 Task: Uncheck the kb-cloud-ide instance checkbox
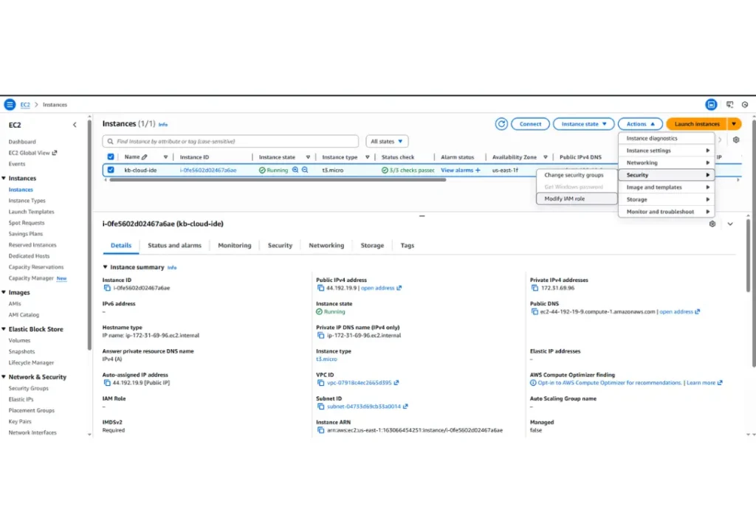click(111, 170)
